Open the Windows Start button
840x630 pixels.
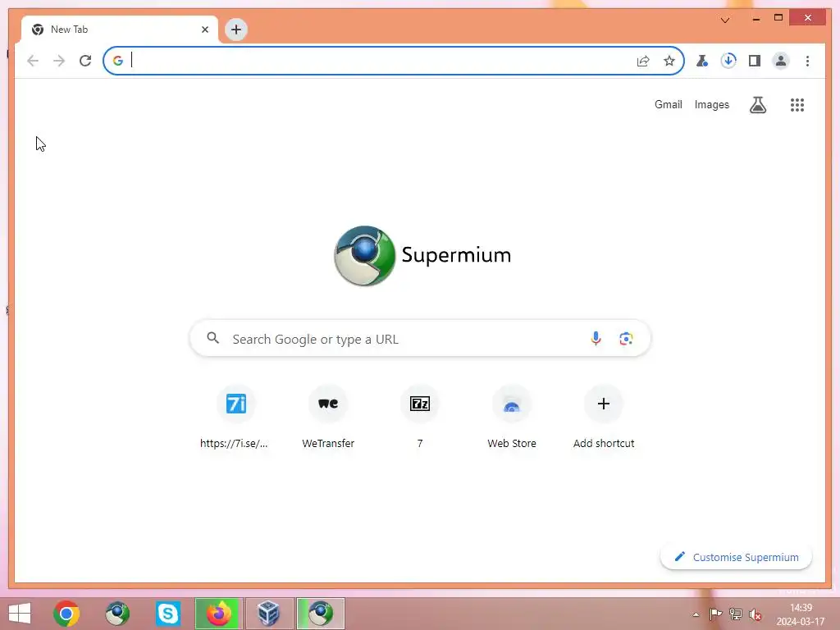20,614
